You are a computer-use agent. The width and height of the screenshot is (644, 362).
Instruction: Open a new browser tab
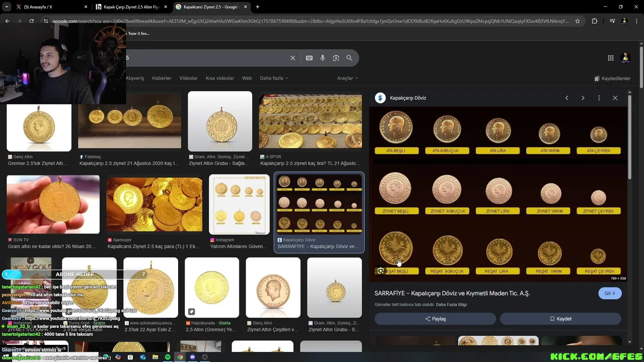pos(258,7)
